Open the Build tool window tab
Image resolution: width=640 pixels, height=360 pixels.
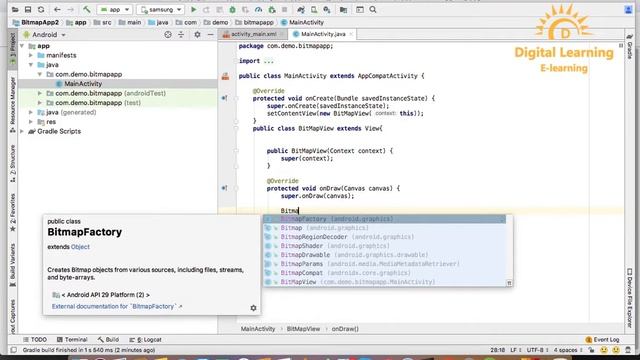[108, 340]
